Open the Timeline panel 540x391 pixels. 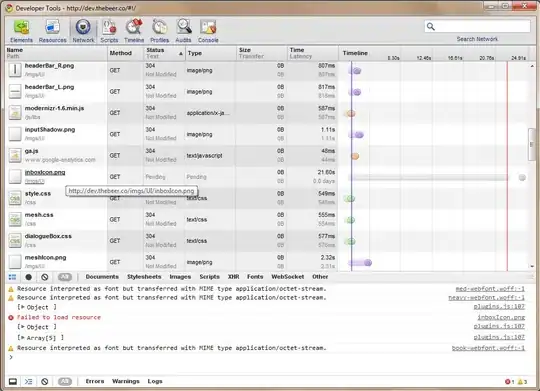tap(134, 31)
